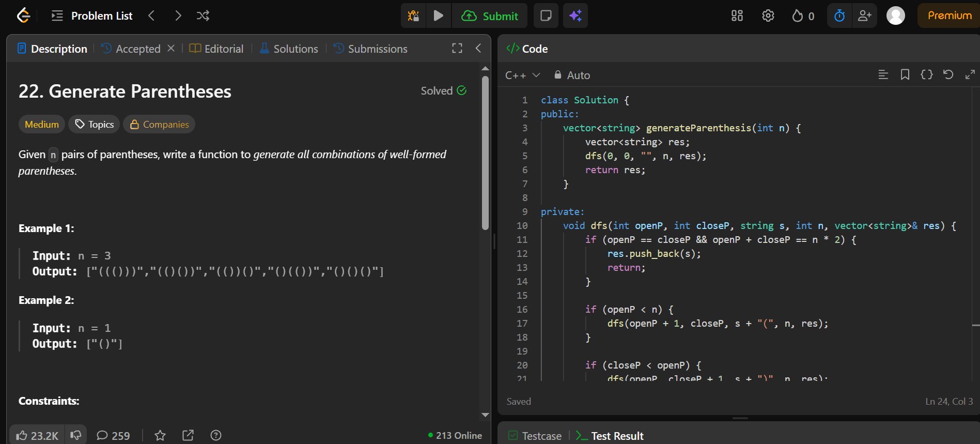980x444 pixels.
Task: Expand the Topics tag section
Action: (94, 125)
